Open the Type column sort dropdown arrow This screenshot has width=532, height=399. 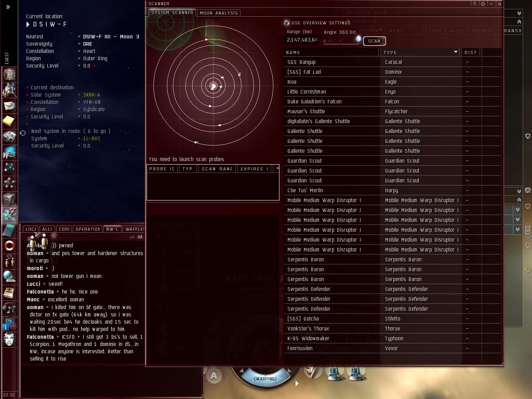point(456,52)
